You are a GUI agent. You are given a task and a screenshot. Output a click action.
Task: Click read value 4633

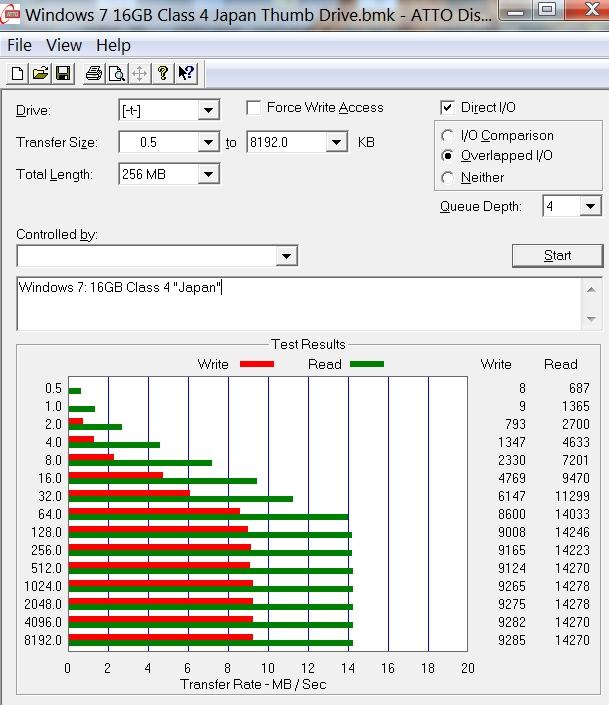click(x=576, y=442)
